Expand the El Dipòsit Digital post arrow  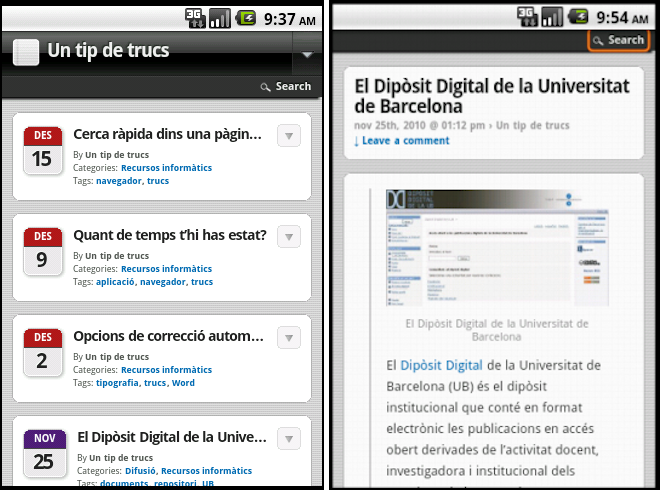(288, 438)
